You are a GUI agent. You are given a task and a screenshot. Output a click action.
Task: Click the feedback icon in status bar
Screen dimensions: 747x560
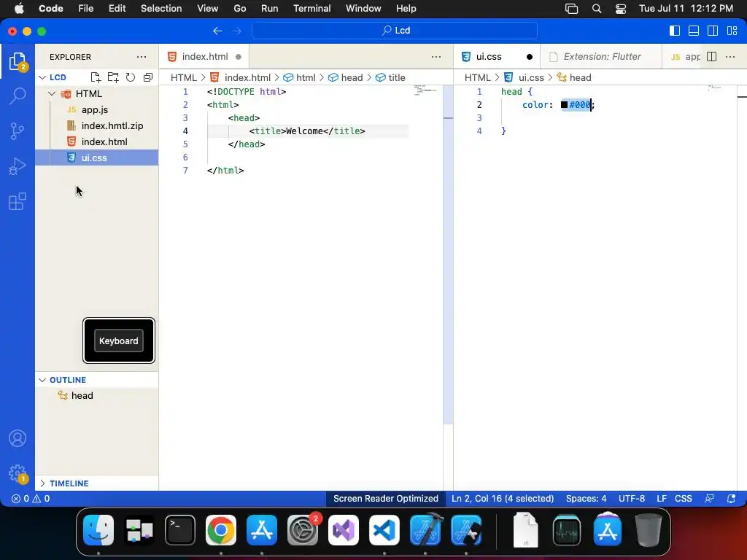click(709, 499)
